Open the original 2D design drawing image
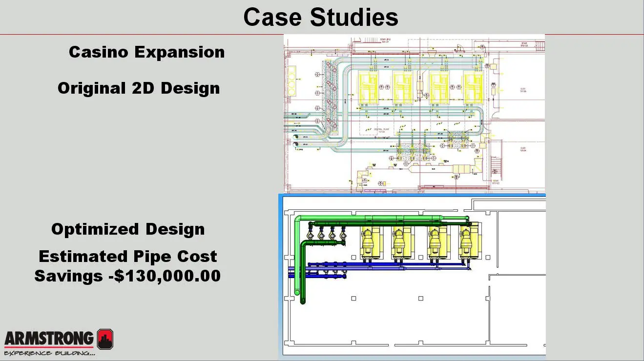Screen dimensions: 644x361 click(x=414, y=113)
